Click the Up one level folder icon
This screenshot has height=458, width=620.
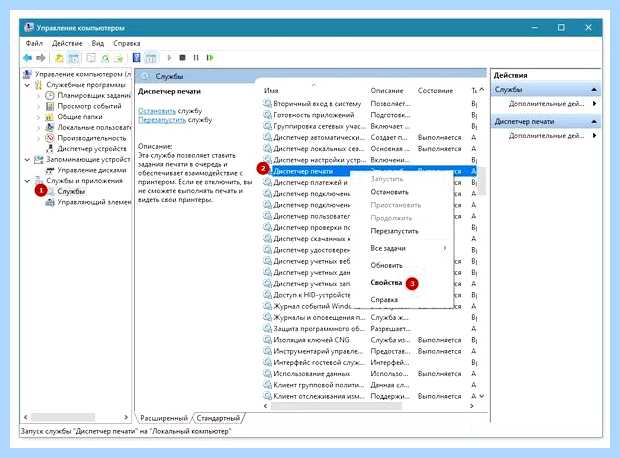(59, 58)
